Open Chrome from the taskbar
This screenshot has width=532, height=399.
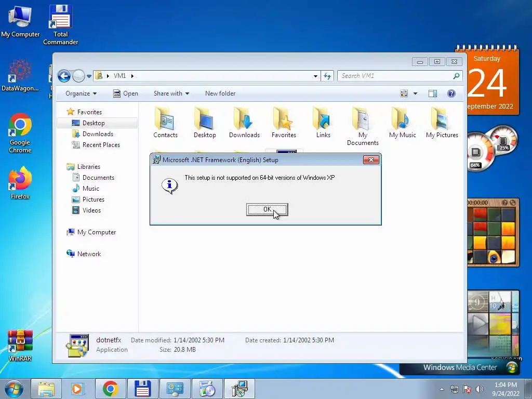[x=110, y=389]
